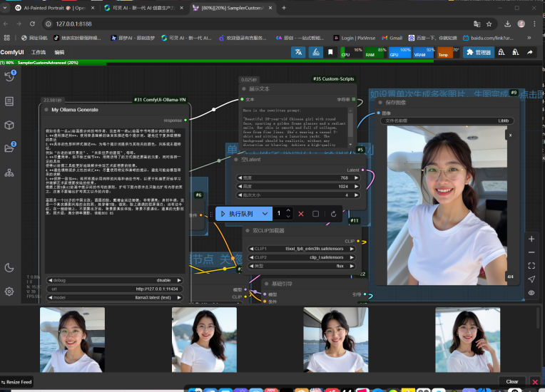545x392 pixels.
Task: Open the Login | PixVerse bookmark
Action: tap(355, 38)
